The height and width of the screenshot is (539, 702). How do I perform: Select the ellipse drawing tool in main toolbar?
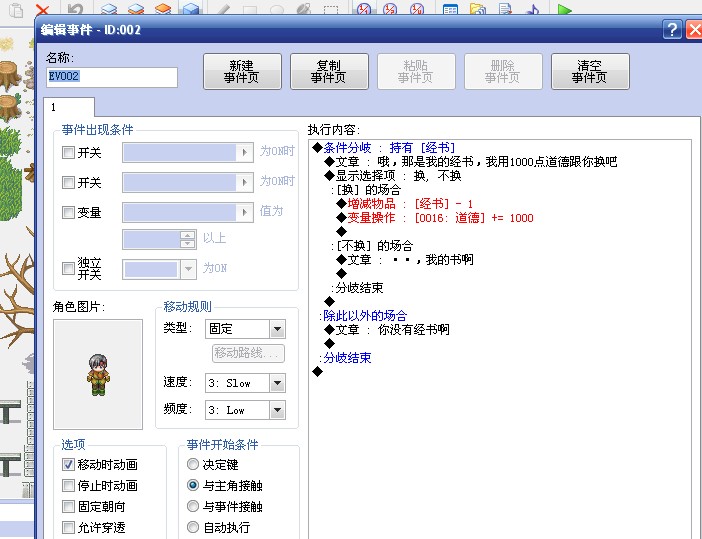click(x=277, y=9)
